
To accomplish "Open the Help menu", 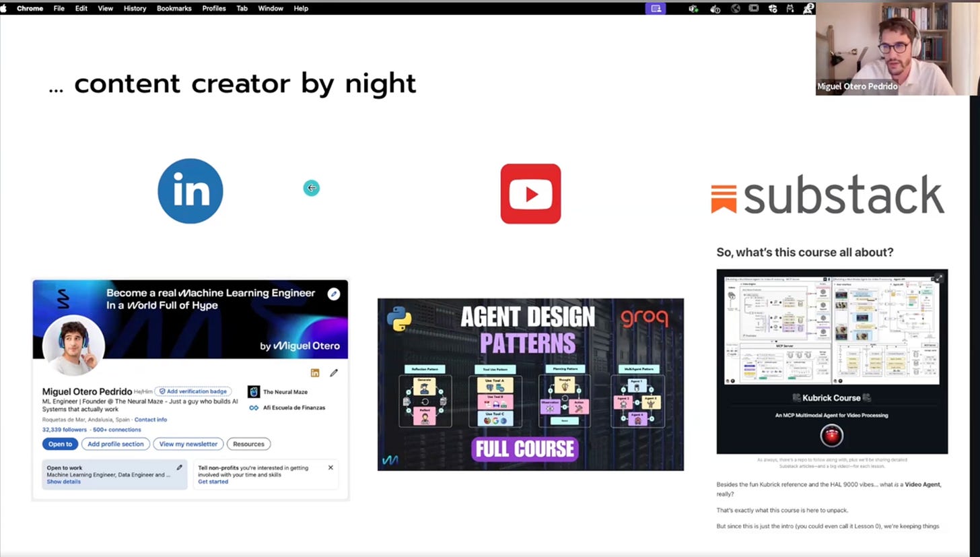I will coord(301,8).
